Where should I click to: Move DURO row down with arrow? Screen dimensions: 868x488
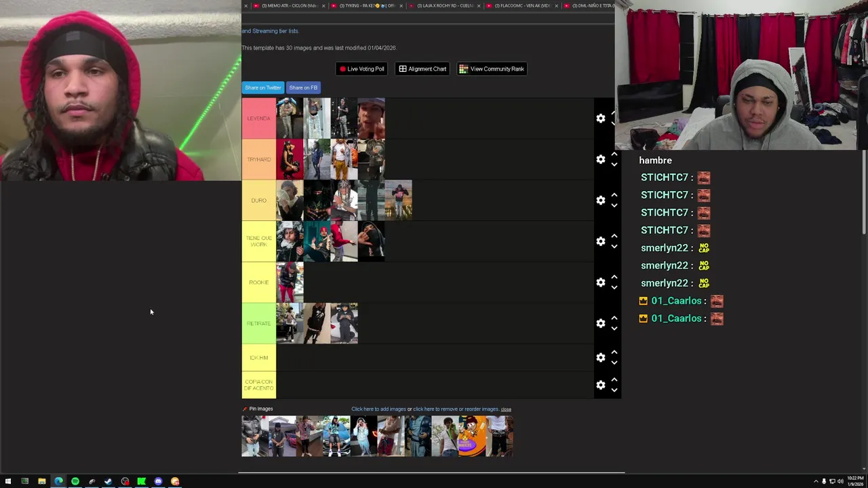tap(614, 205)
